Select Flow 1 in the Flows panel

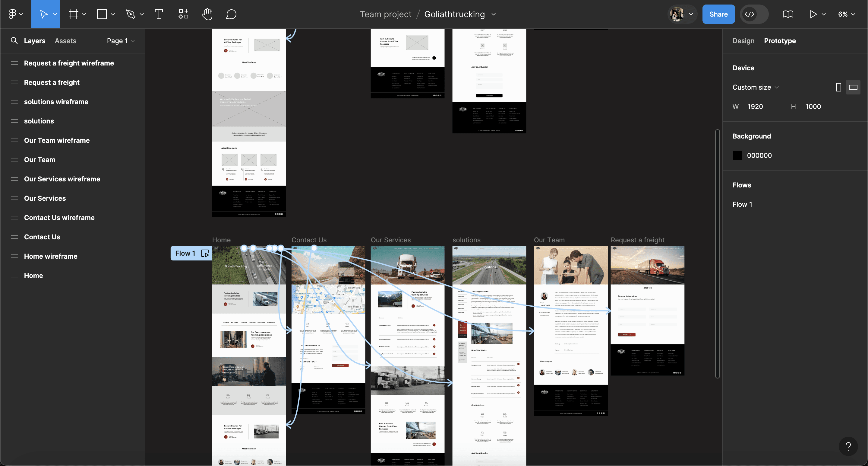point(742,204)
